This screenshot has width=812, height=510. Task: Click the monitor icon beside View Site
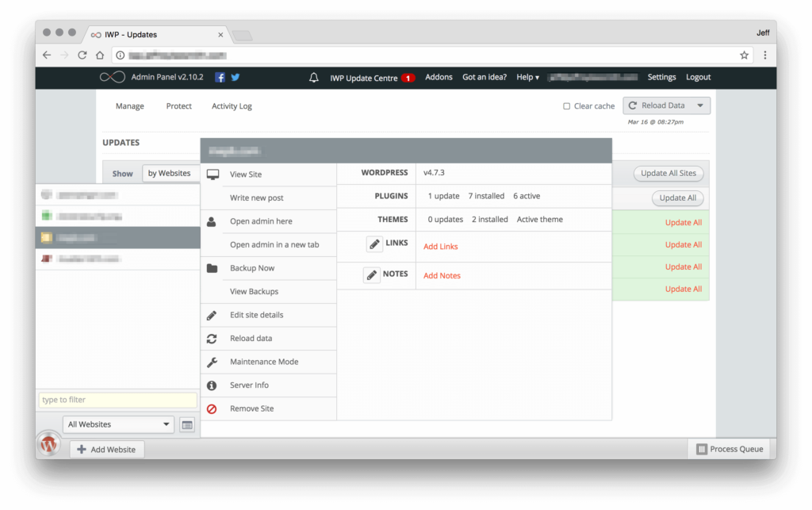tap(213, 174)
